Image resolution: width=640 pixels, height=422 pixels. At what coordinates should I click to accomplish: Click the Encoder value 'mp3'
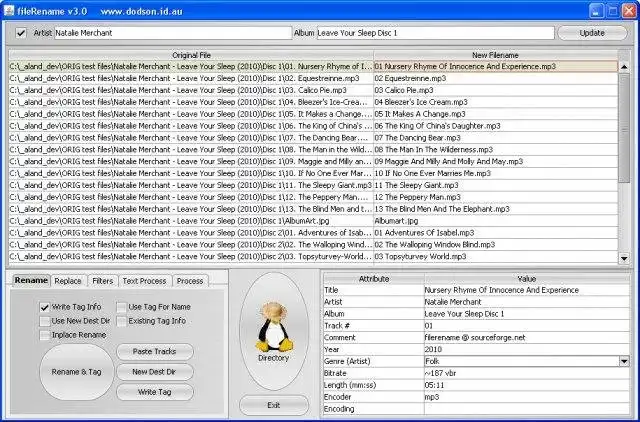(527, 397)
